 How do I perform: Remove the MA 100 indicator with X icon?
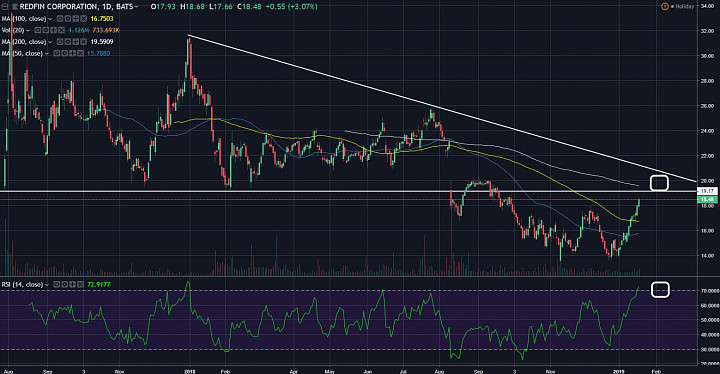84,19
